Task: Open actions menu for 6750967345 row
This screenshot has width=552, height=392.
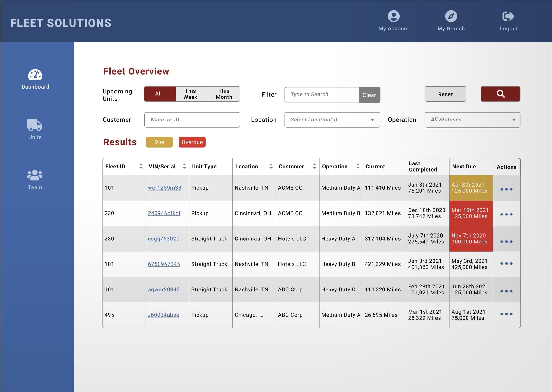Action: coord(506,263)
